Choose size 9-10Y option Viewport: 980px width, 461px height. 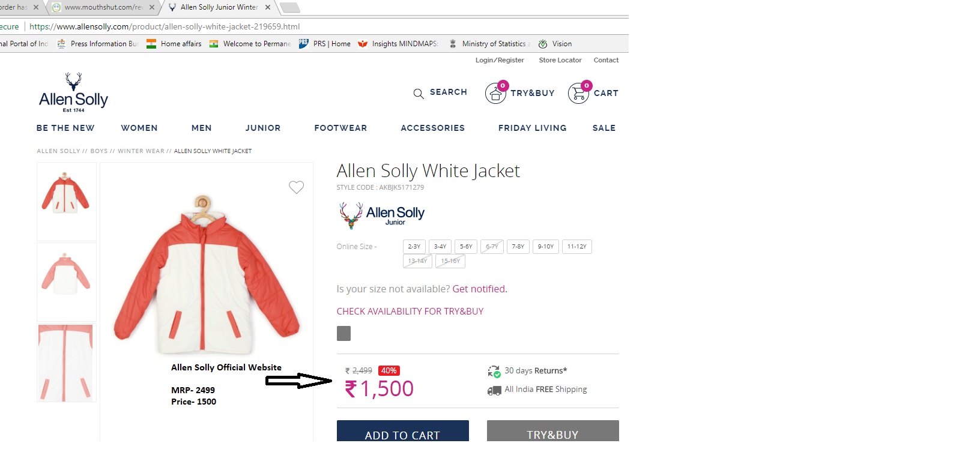pyautogui.click(x=546, y=247)
